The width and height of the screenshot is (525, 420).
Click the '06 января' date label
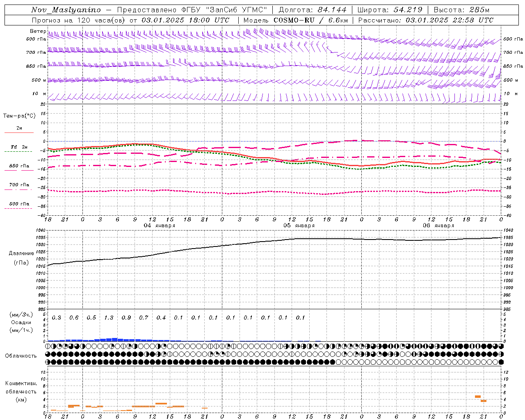tap(438, 226)
